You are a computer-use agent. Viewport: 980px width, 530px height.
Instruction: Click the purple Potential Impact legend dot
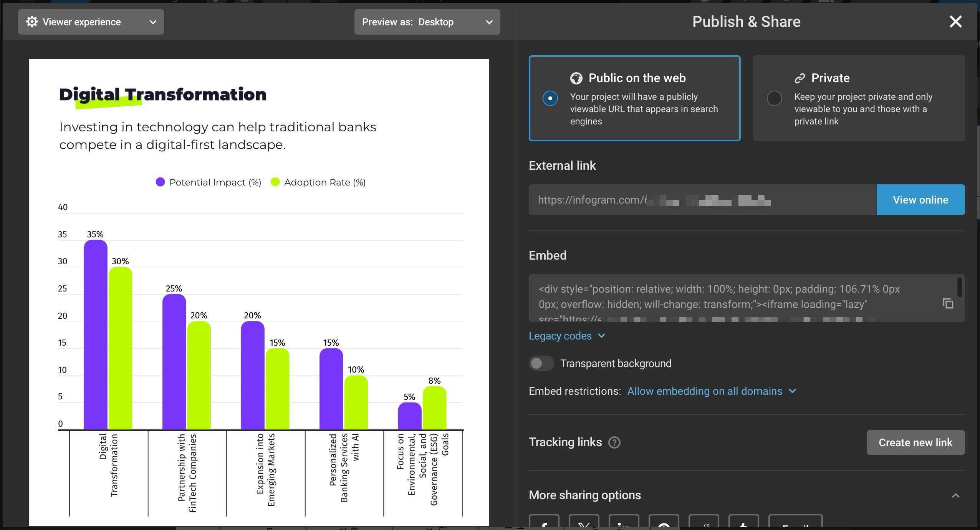click(160, 182)
